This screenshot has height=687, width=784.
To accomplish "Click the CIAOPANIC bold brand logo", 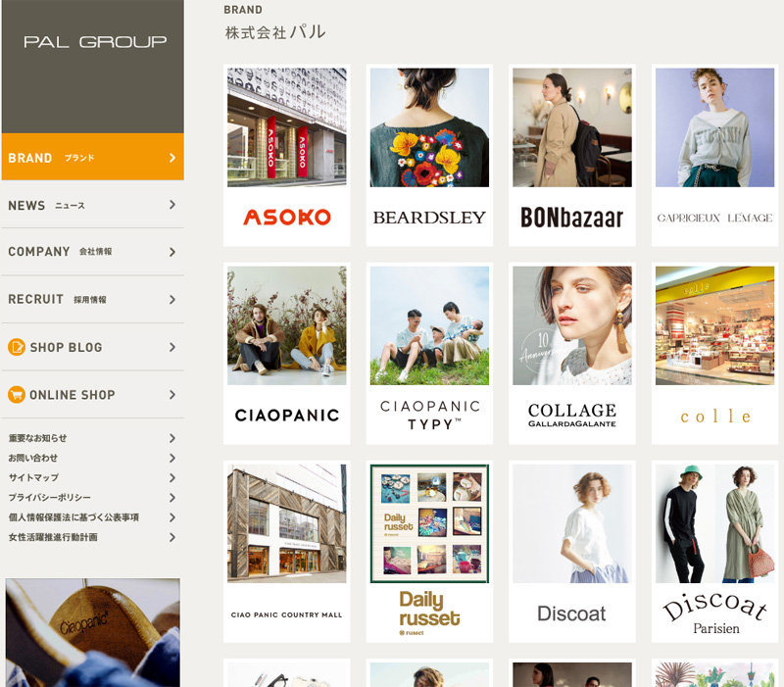I will 287,415.
